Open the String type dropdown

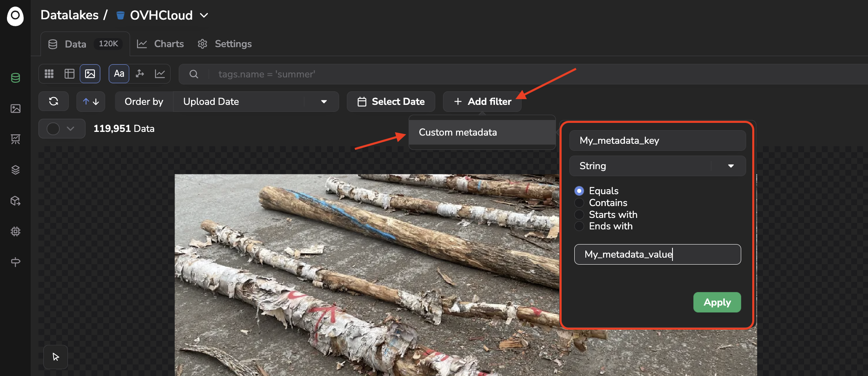[657, 166]
